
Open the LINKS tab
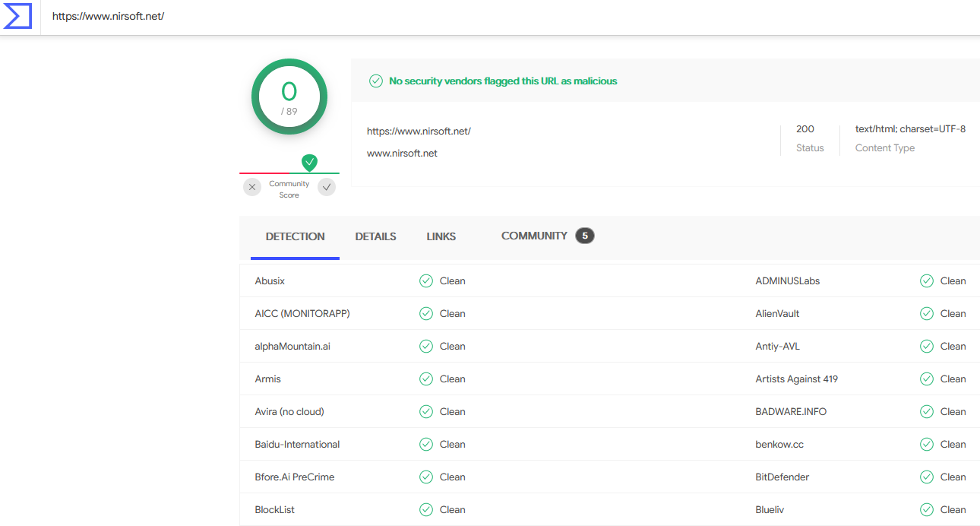[441, 236]
